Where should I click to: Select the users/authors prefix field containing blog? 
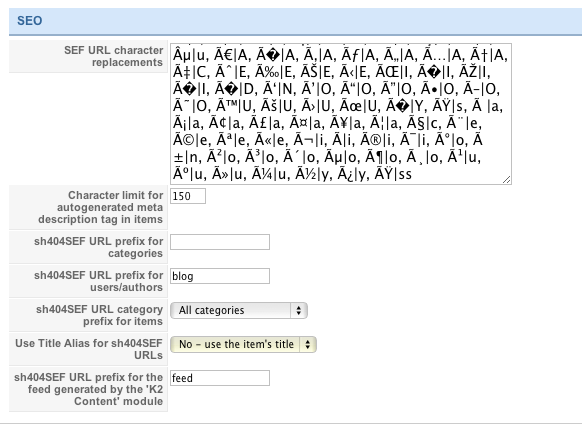point(220,276)
